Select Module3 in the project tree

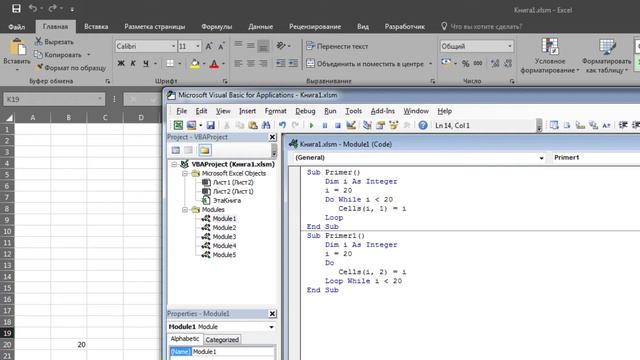pos(224,237)
